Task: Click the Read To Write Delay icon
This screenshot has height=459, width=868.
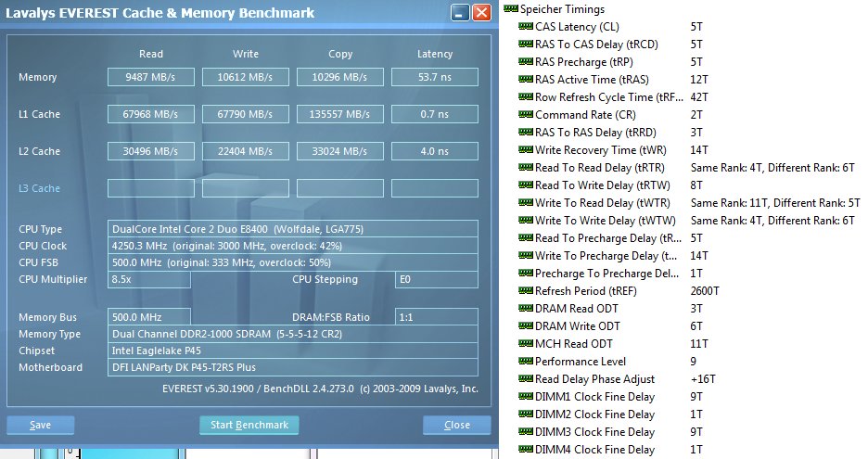Action: click(525, 185)
